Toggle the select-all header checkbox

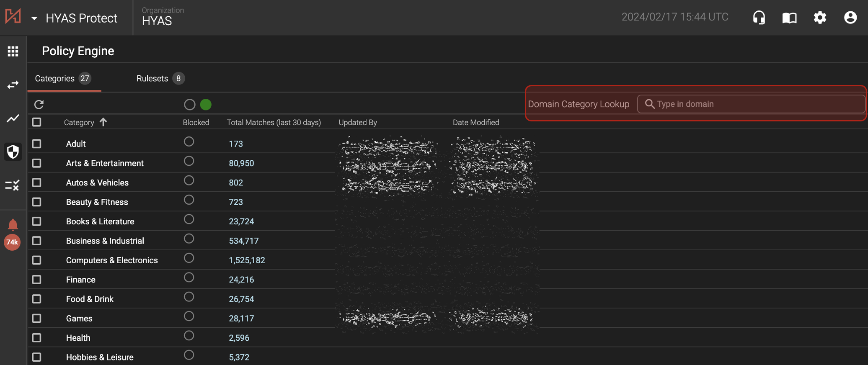tap(37, 122)
